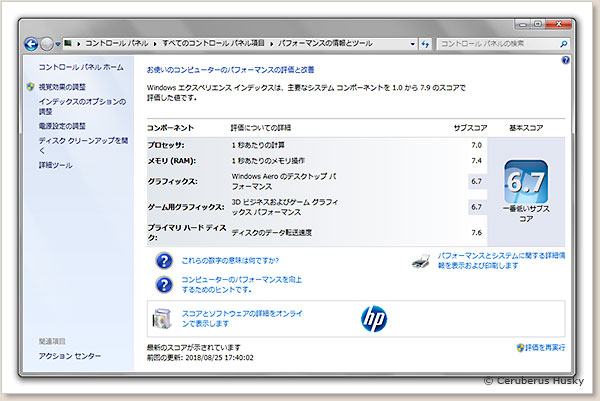Screen dimensions: 600x401
Task: Select the パフォーマンスの情報とツール breadcrumb
Action: (325, 43)
